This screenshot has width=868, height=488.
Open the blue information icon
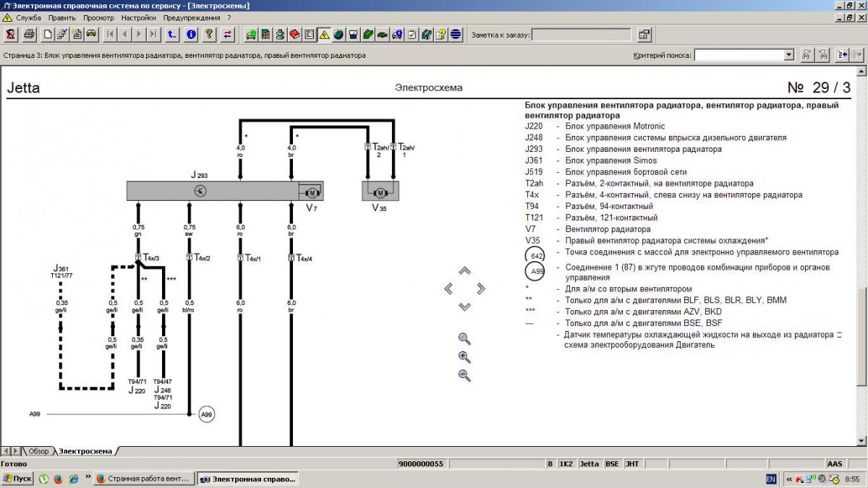tap(191, 34)
